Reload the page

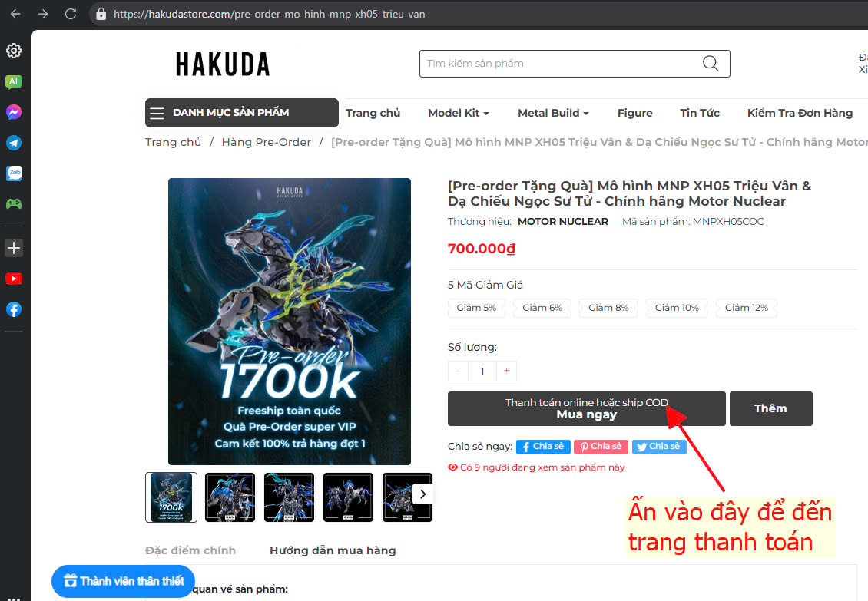[x=71, y=14]
